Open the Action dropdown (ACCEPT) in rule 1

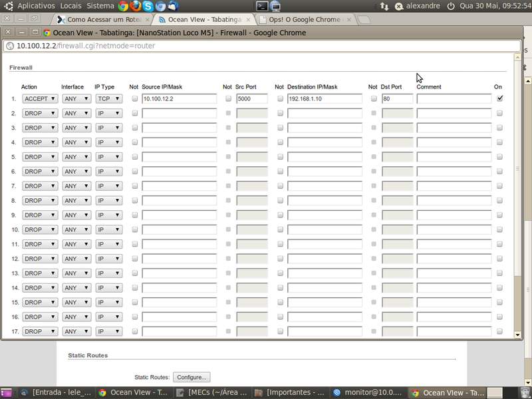[x=40, y=98]
